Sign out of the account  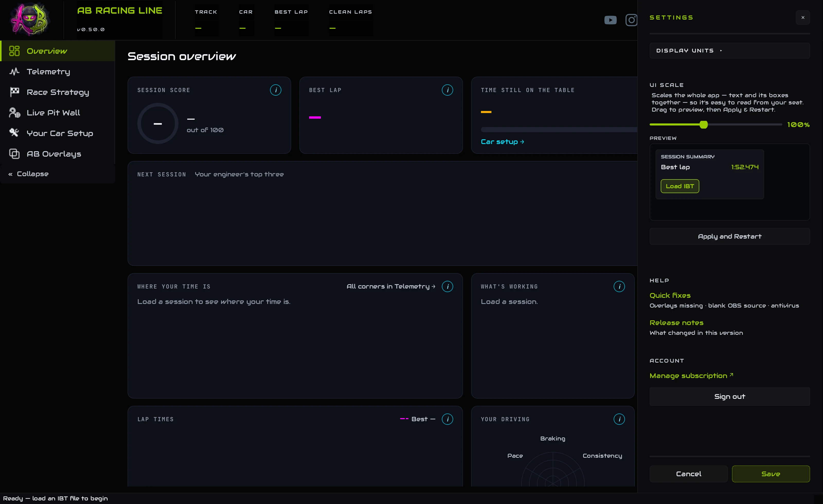(729, 397)
